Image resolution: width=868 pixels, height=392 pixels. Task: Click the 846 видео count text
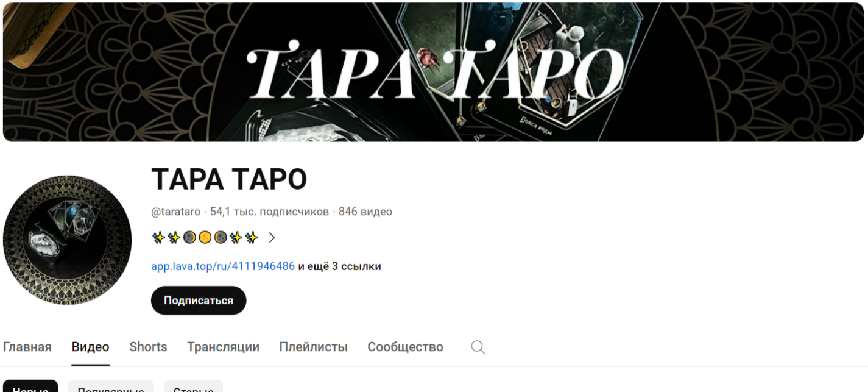(365, 212)
